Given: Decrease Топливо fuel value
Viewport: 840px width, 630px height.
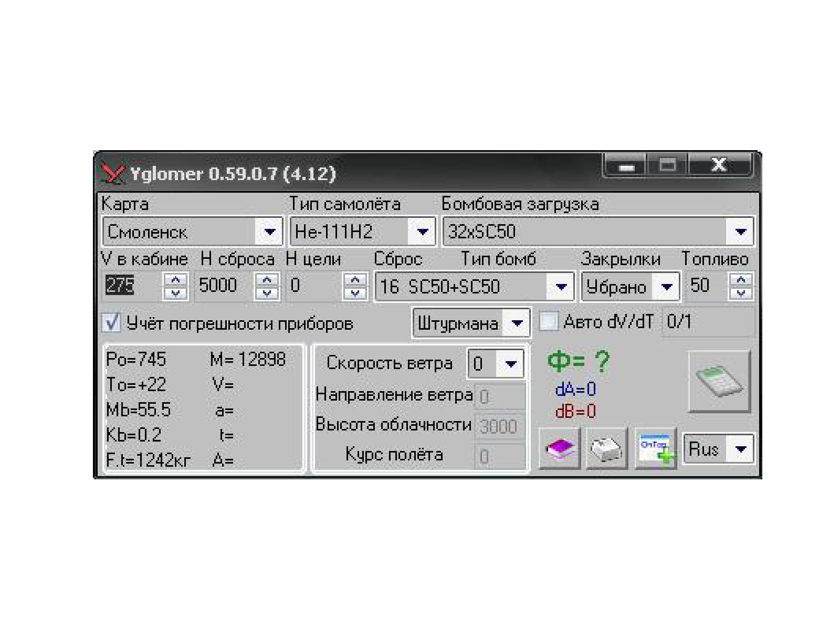Looking at the screenshot, I should [x=741, y=293].
